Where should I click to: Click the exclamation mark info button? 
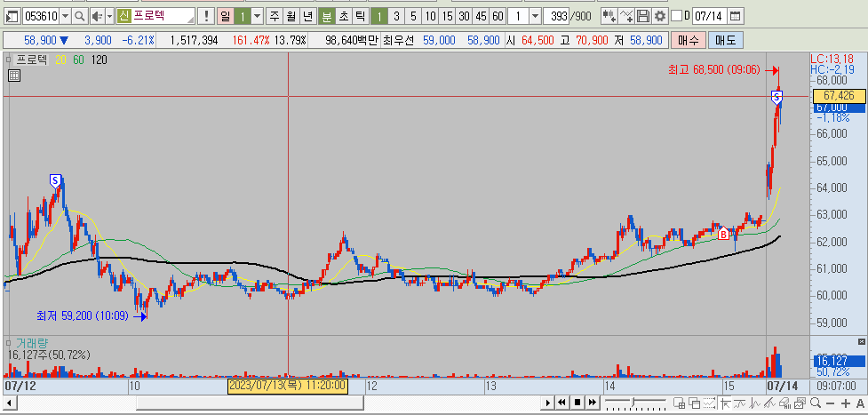206,16
